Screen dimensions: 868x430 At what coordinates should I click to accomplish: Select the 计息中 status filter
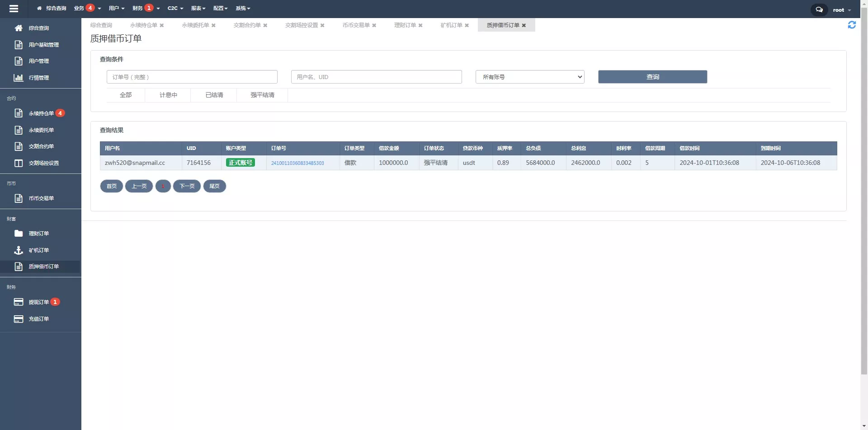[x=168, y=95]
